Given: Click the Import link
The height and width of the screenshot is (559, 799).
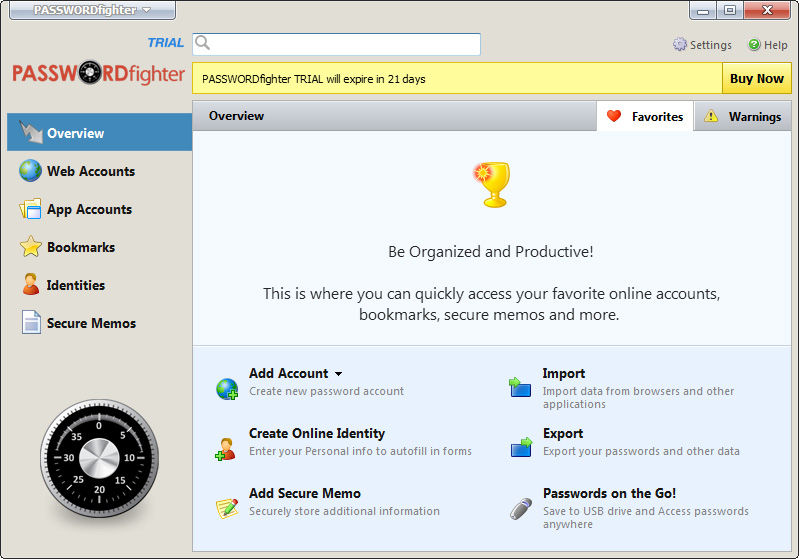Looking at the screenshot, I should (x=564, y=374).
